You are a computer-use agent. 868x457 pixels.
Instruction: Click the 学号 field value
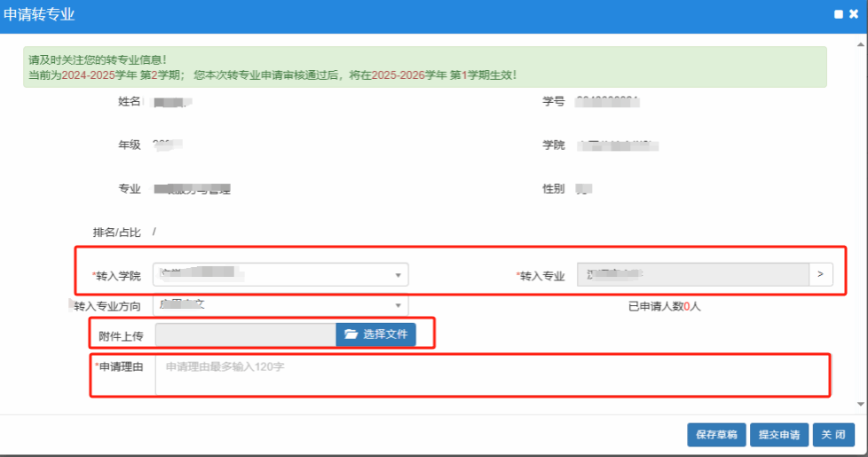pyautogui.click(x=607, y=101)
